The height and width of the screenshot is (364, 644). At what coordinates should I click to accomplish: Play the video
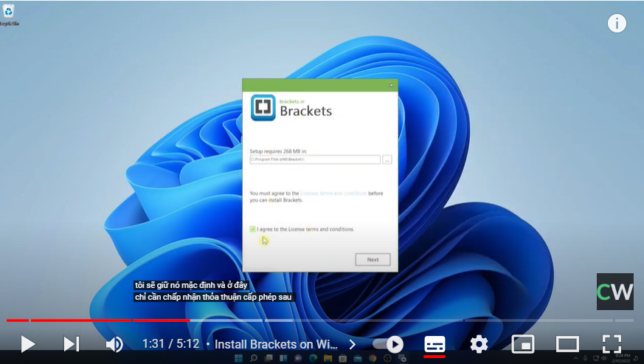point(27,344)
